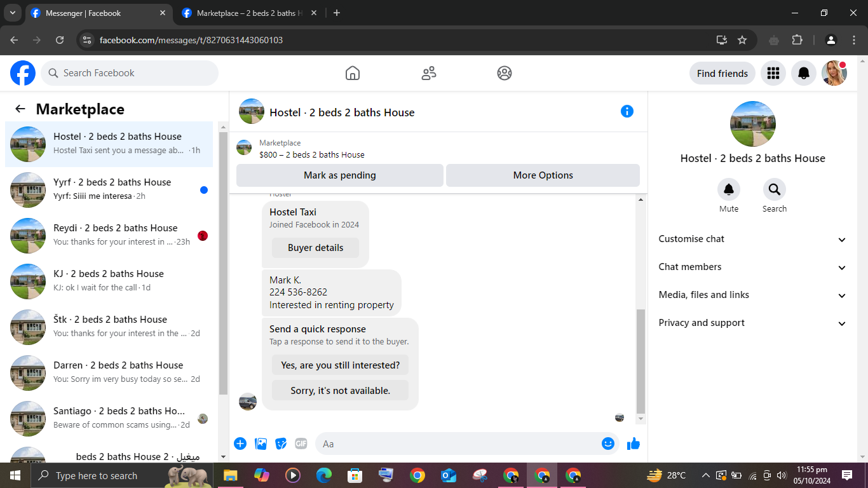Open the menu grid icon
The height and width of the screenshot is (488, 868).
(773, 73)
